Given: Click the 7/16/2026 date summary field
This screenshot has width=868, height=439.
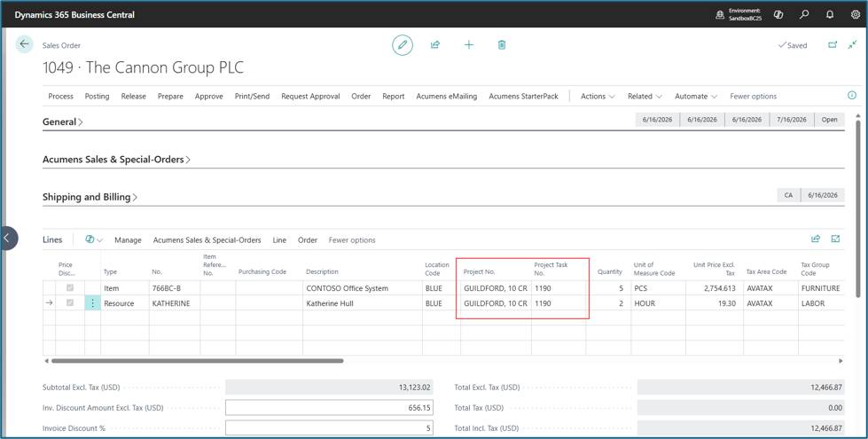Looking at the screenshot, I should pyautogui.click(x=792, y=120).
